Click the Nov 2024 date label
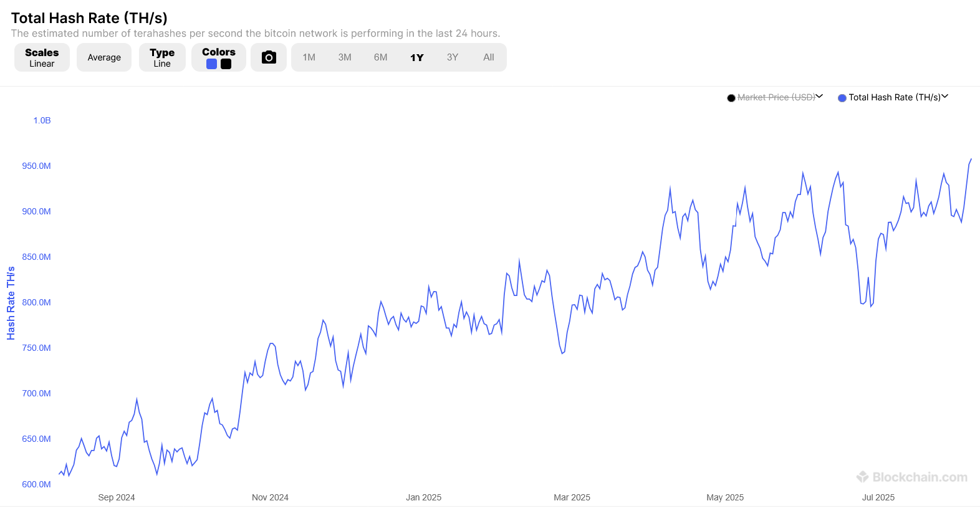Image resolution: width=980 pixels, height=511 pixels. [x=270, y=497]
